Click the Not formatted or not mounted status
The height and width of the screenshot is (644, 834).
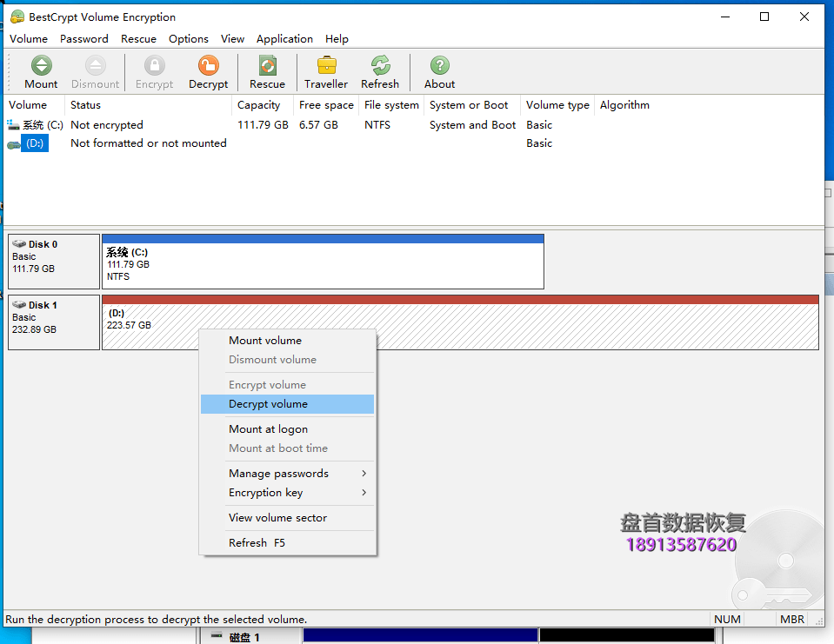tap(149, 143)
